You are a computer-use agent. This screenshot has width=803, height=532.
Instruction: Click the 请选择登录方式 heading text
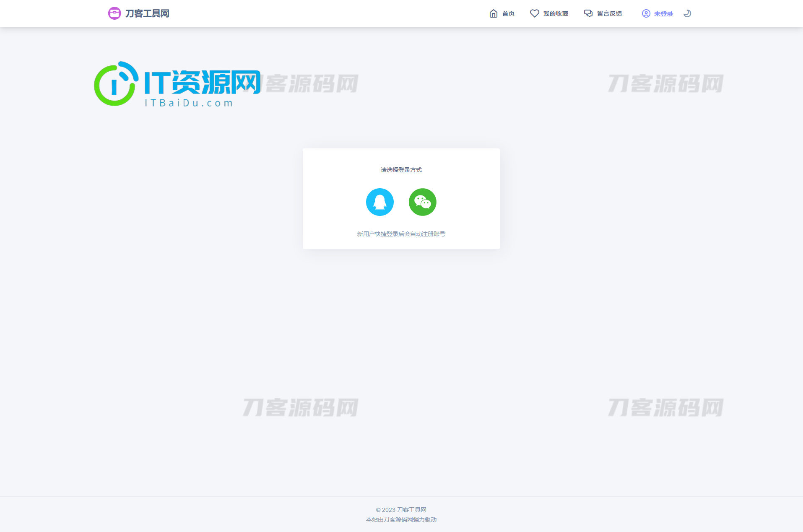point(401,170)
